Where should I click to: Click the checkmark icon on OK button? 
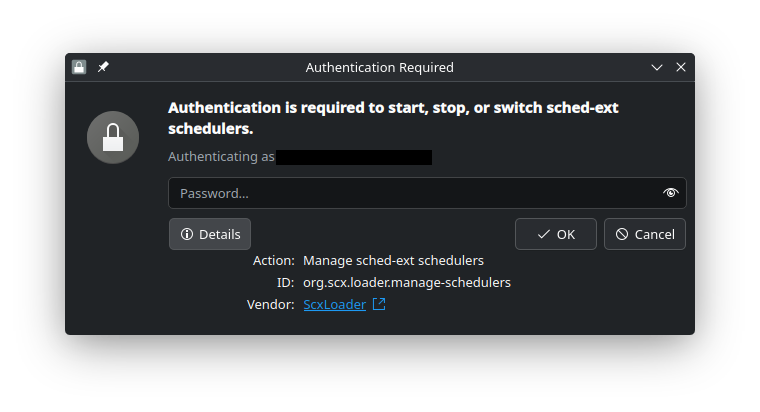tap(544, 234)
